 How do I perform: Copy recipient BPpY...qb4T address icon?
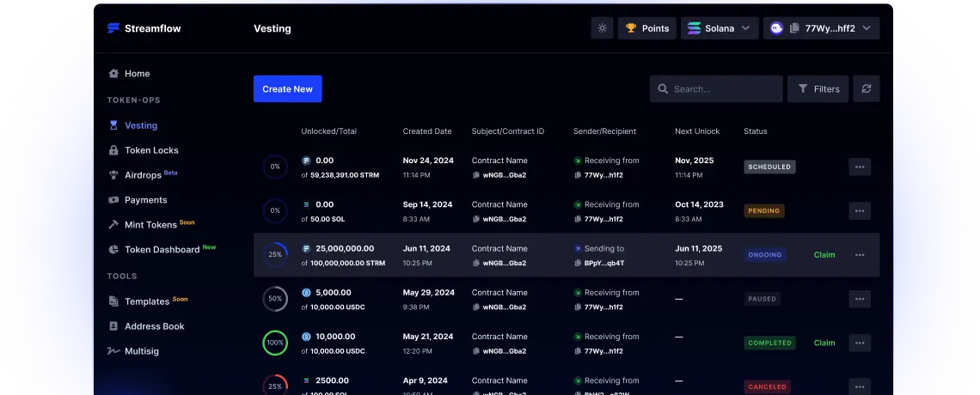coord(579,264)
